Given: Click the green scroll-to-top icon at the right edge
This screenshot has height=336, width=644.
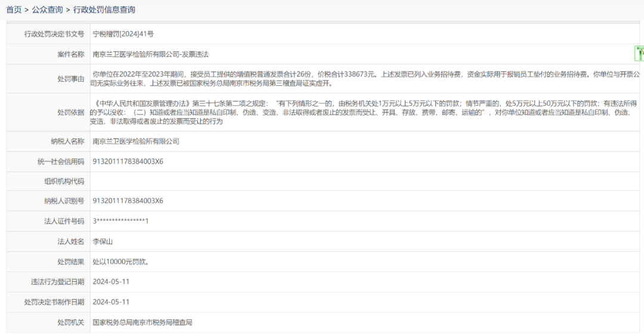Looking at the screenshot, I should pos(639,54).
